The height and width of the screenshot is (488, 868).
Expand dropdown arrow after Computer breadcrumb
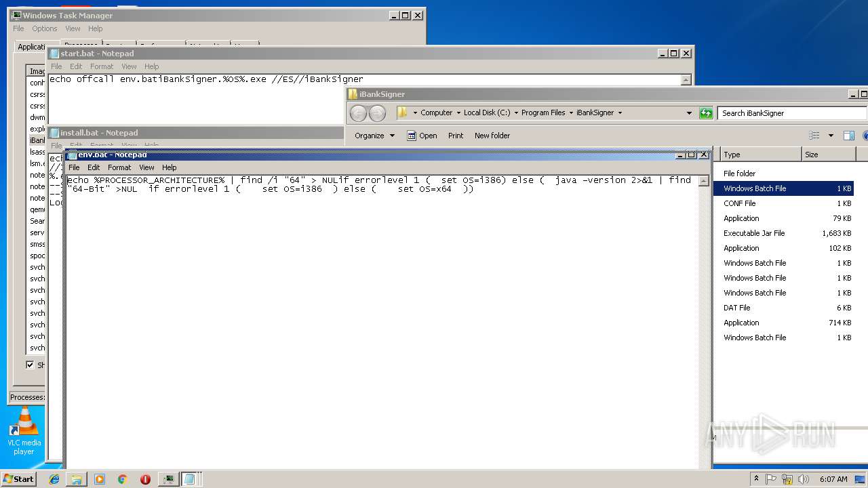coord(458,113)
